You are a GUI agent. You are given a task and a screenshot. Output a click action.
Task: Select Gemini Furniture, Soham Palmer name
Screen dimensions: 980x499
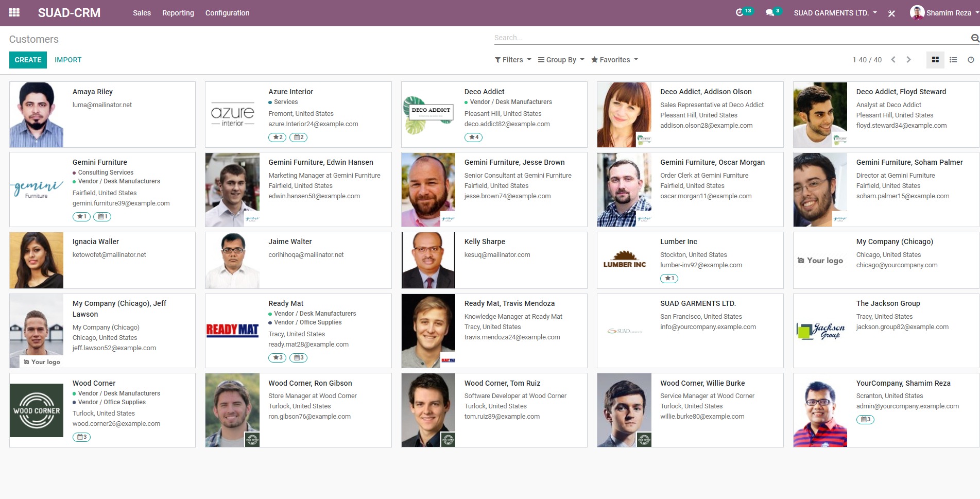pos(909,162)
